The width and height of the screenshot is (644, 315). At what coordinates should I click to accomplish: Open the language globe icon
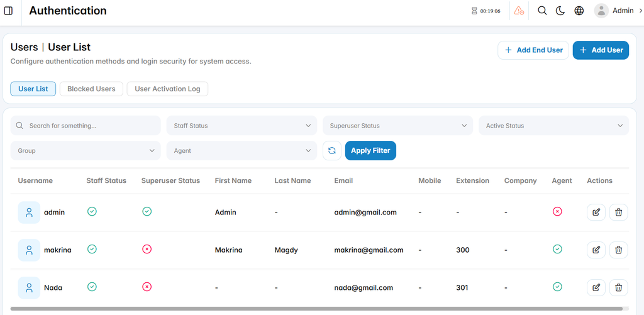tap(579, 11)
